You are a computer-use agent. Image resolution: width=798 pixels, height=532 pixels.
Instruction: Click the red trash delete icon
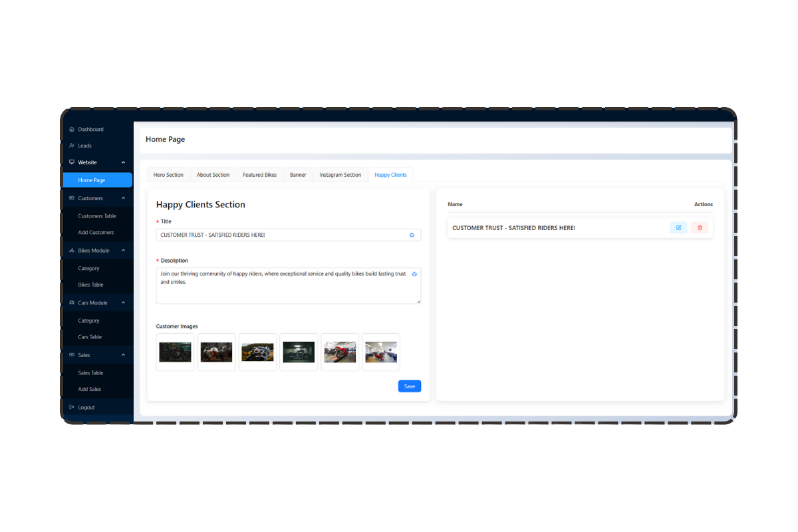tap(700, 227)
